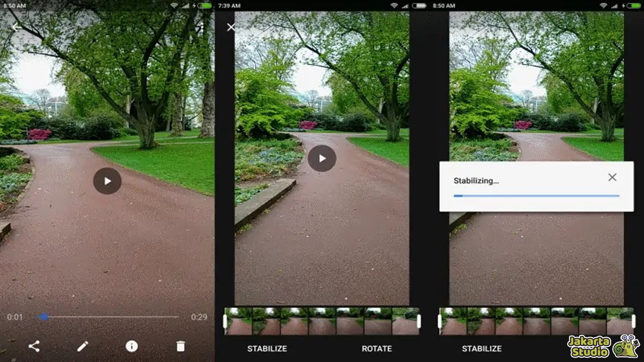Open the info circle icon
Viewport: 644px width, 362px height.
point(131,346)
